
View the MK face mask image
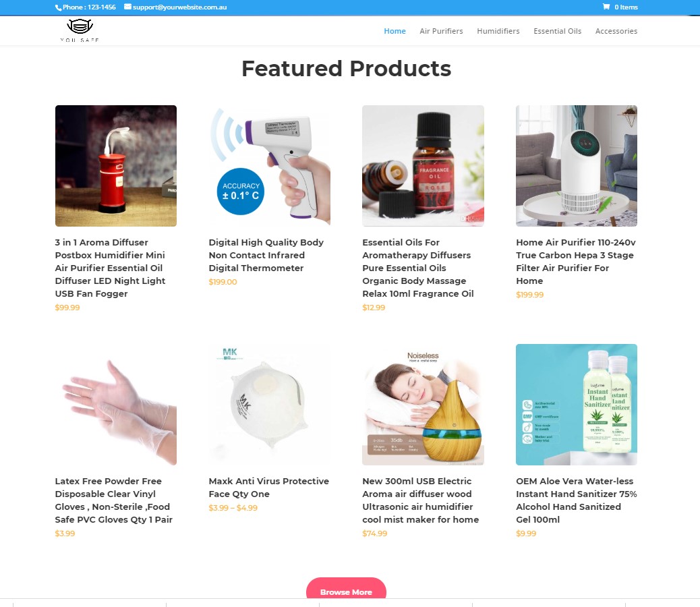tap(270, 405)
